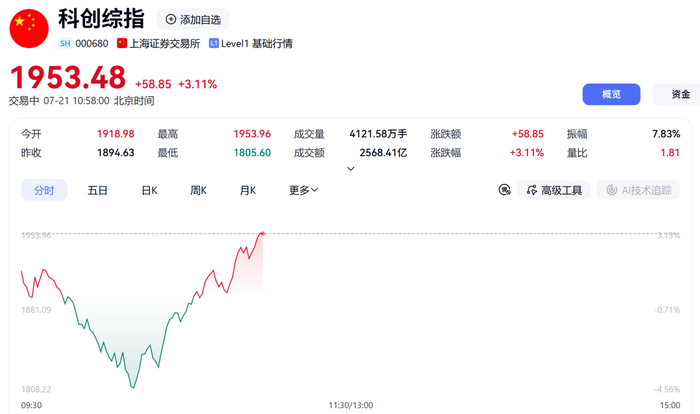Click the 昨收 value 1894.63

tap(116, 153)
